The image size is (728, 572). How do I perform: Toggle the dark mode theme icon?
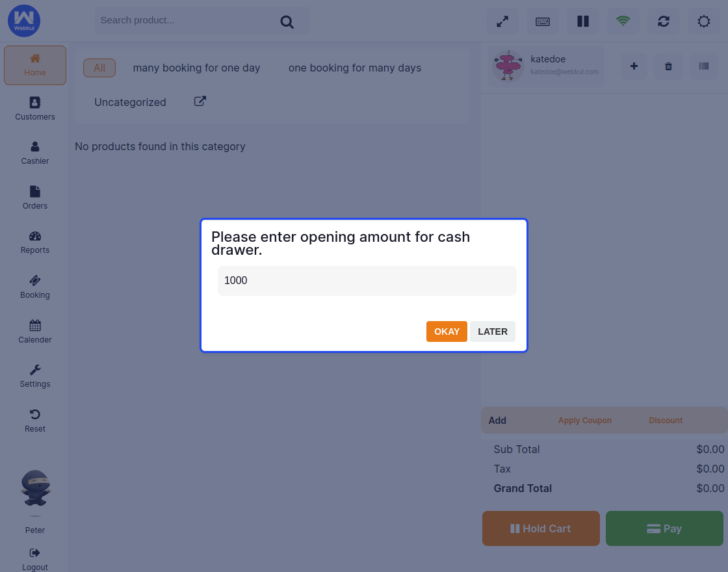[x=704, y=21]
